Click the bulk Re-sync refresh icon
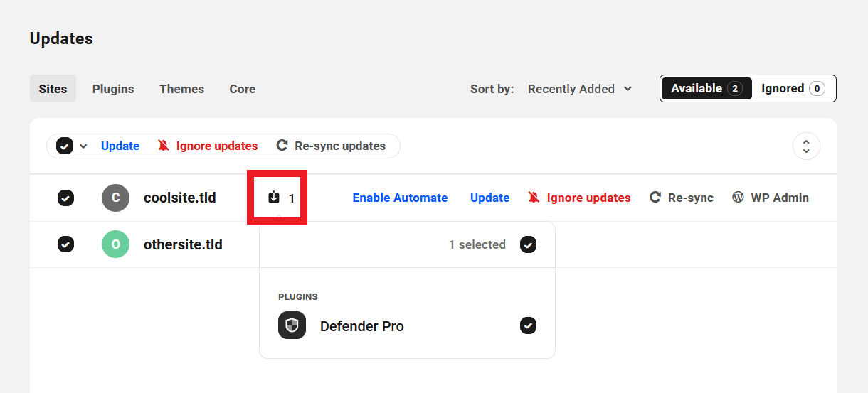This screenshot has width=868, height=393. [x=282, y=146]
